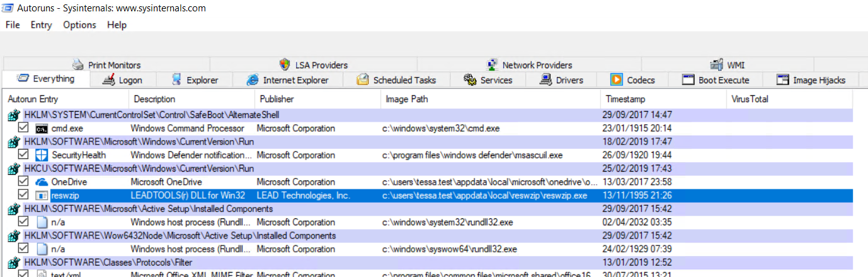Click the 'LEAD Technologies, Inc.' publisher cell
The width and height of the screenshot is (868, 277).
pos(303,196)
